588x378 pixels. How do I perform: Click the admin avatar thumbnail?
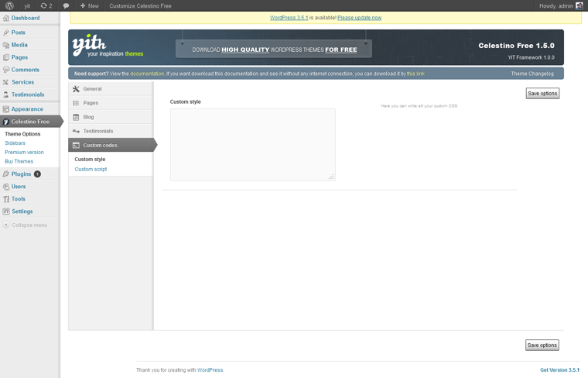579,5
